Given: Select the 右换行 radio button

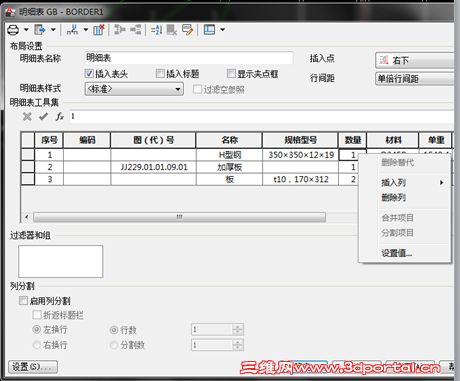Looking at the screenshot, I should (x=37, y=345).
